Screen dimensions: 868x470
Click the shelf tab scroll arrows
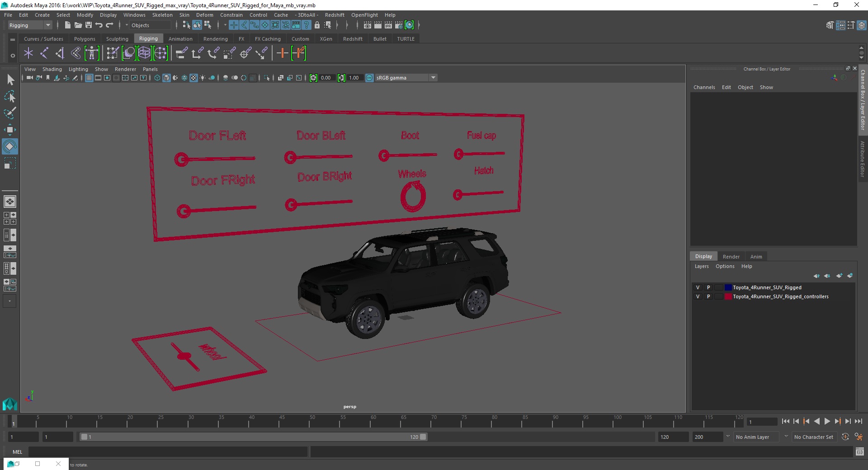click(x=862, y=52)
